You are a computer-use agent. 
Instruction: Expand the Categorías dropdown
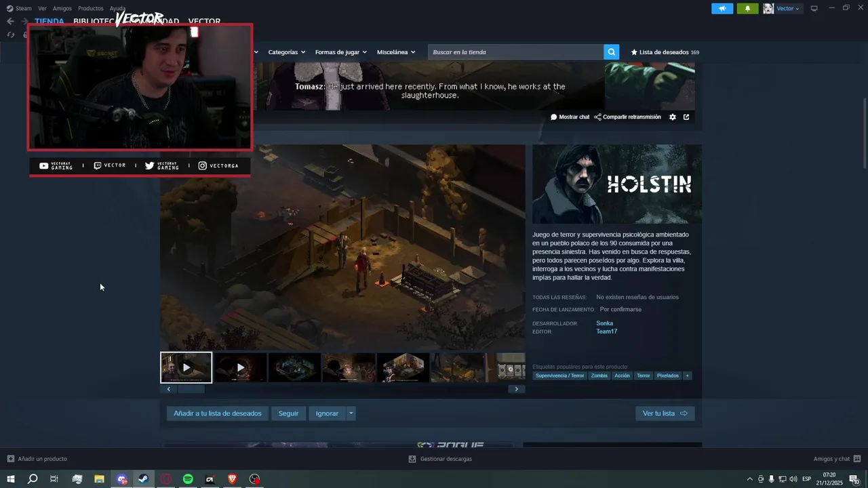pyautogui.click(x=287, y=52)
